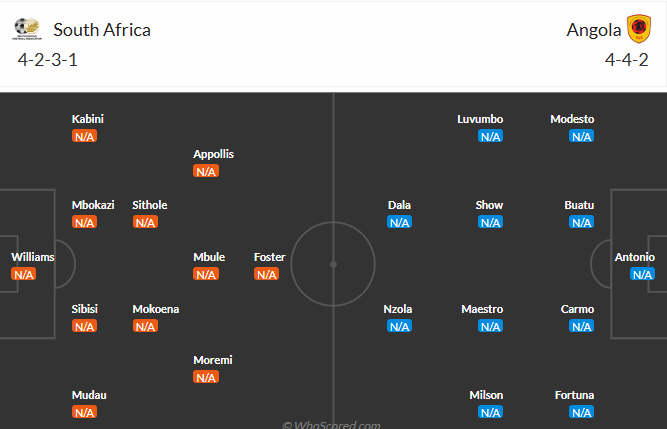Click South Africa's 4-2-3-1 formation label
The image size is (667, 429).
48,59
